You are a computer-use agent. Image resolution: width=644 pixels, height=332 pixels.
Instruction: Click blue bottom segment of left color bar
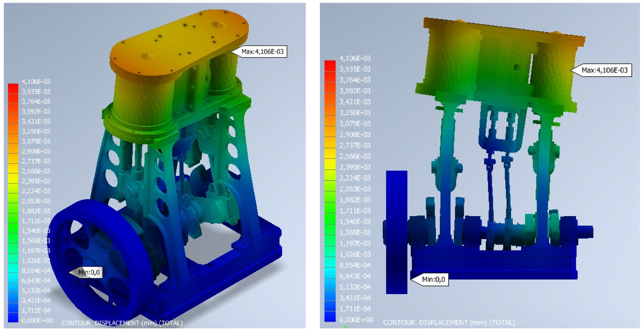coord(13,318)
